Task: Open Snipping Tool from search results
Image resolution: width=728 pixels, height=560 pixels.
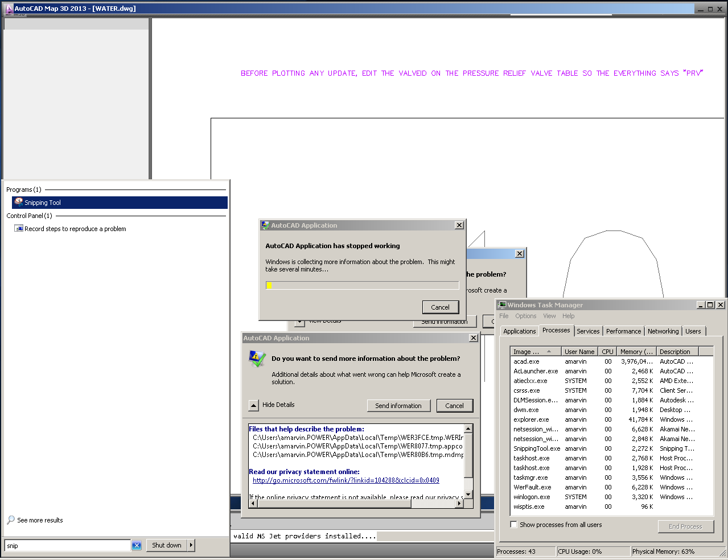Action: pos(120,203)
